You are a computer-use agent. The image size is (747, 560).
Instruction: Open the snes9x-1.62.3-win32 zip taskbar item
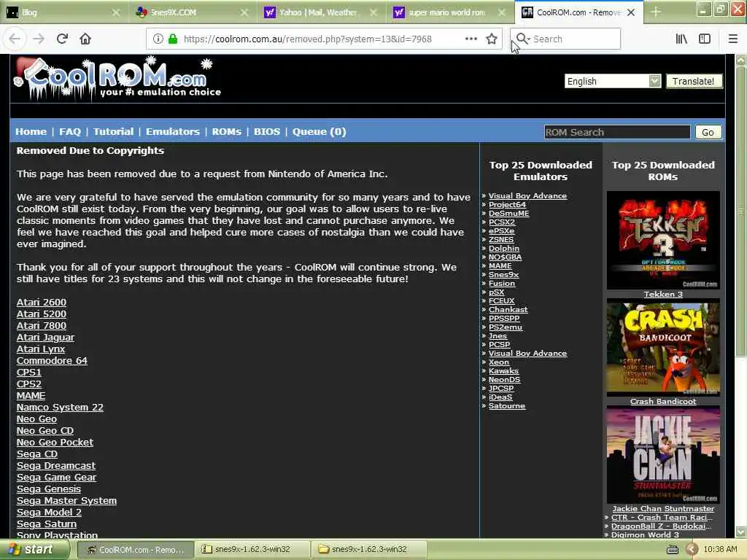point(252,550)
